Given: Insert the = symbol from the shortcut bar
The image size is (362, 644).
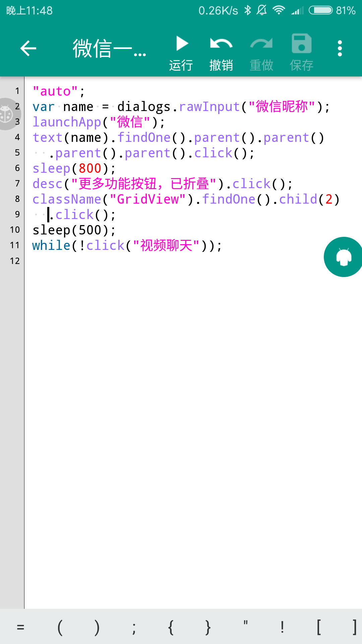Looking at the screenshot, I should [x=20, y=627].
